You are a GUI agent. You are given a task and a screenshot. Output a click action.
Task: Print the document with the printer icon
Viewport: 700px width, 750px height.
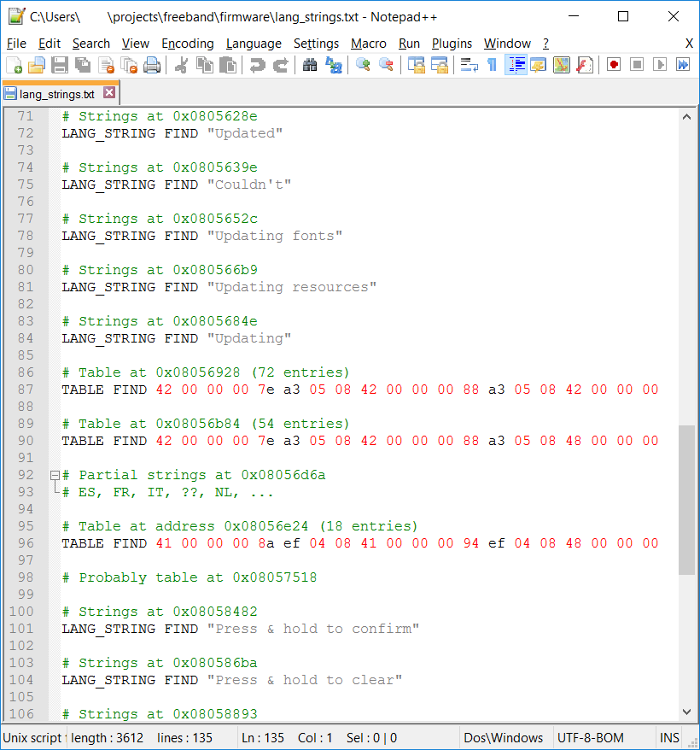point(152,65)
